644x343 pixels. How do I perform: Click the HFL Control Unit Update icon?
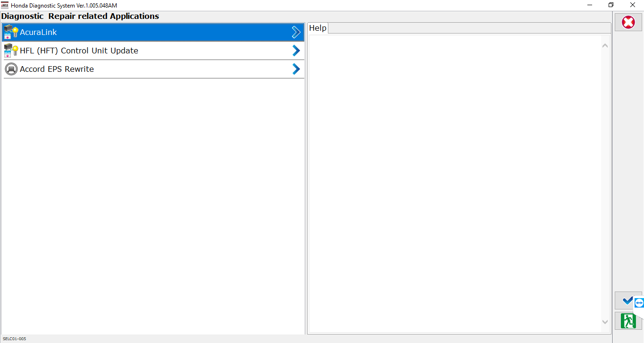(11, 51)
